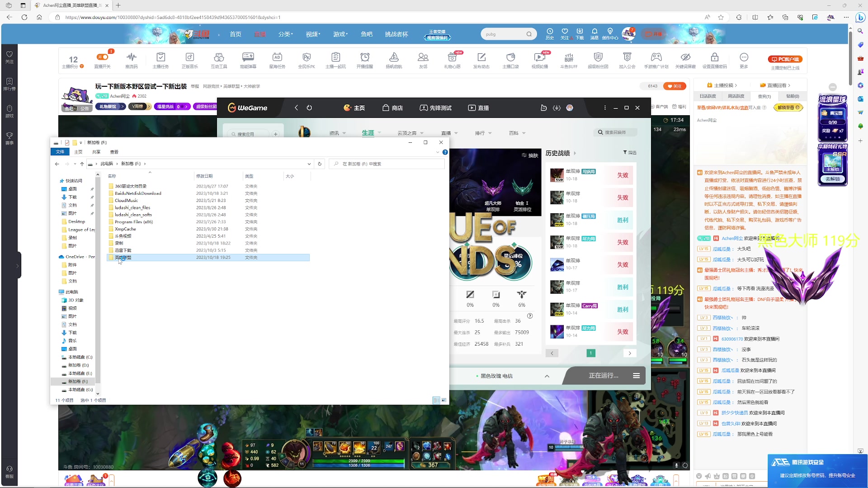Viewport: 868px width, 488px height.
Task: Open the 更多 more options icon
Action: point(744,57)
